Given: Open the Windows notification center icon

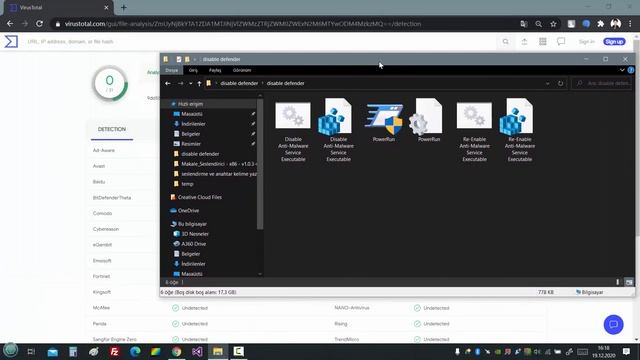Looking at the screenshot, I should coord(626,351).
